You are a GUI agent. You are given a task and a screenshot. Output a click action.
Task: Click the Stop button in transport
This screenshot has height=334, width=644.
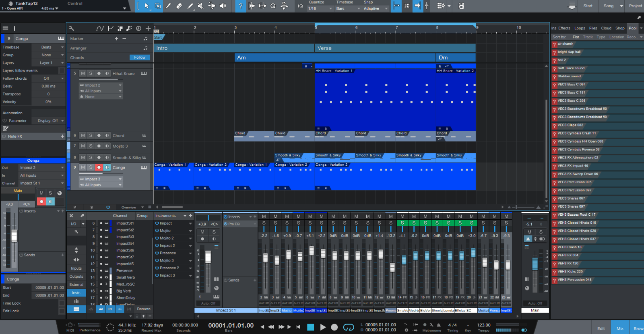point(310,327)
